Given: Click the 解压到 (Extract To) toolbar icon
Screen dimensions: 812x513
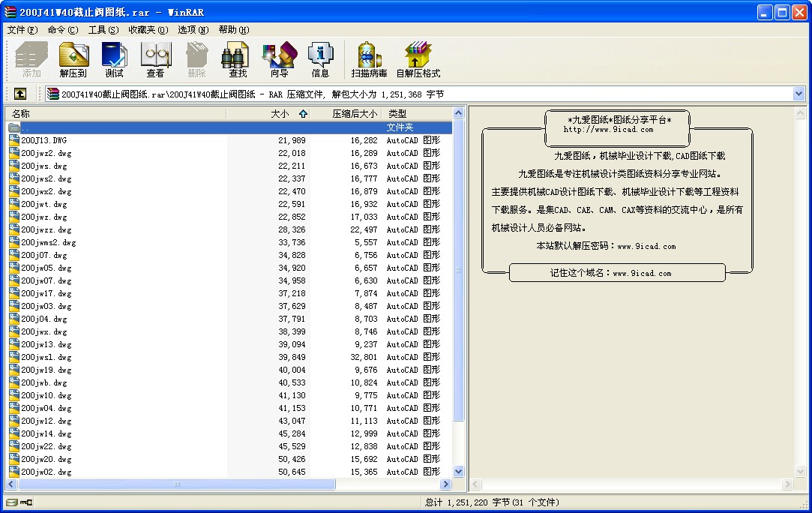Looking at the screenshot, I should tap(73, 59).
